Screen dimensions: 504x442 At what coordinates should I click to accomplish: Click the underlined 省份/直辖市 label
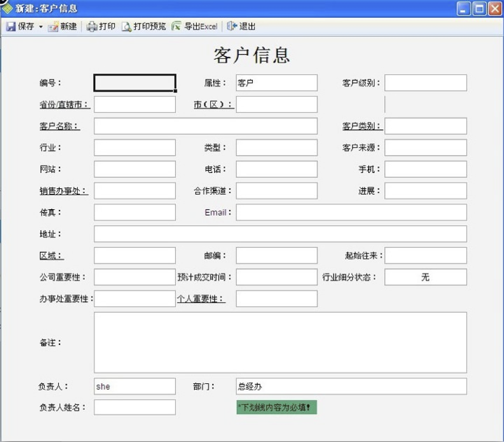[65, 105]
